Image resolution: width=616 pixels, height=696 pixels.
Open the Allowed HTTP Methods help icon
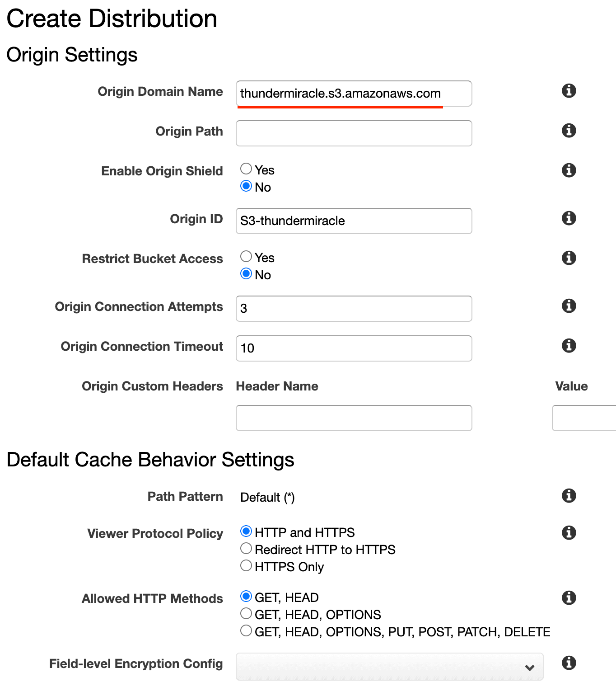click(569, 598)
